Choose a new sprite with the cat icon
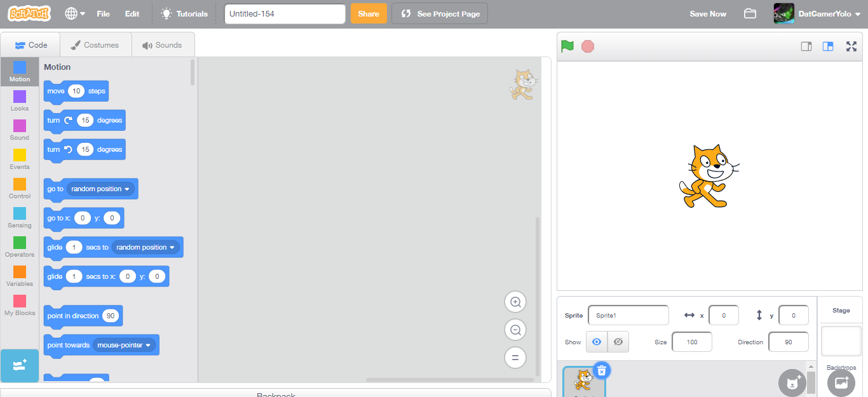 792,382
